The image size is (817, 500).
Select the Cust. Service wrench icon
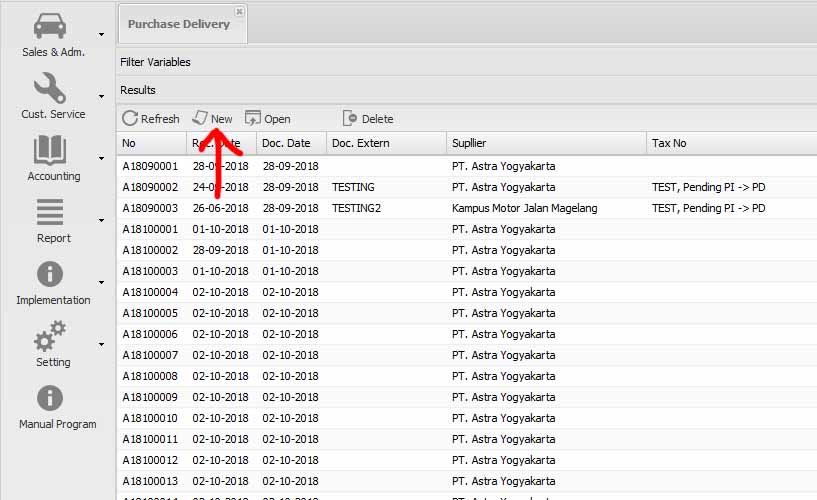[x=50, y=88]
